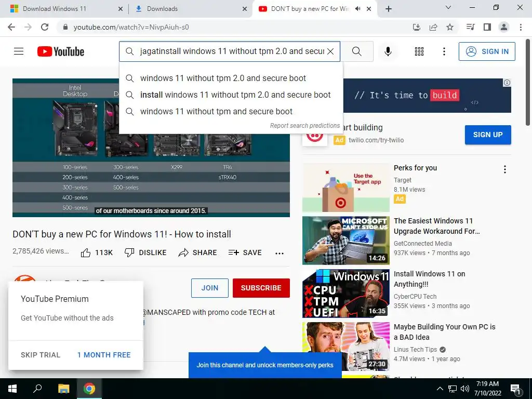This screenshot has height=399, width=532.
Task: Pick suggestion 'windows 11 without tpm and secure boot'
Action: [231, 111]
